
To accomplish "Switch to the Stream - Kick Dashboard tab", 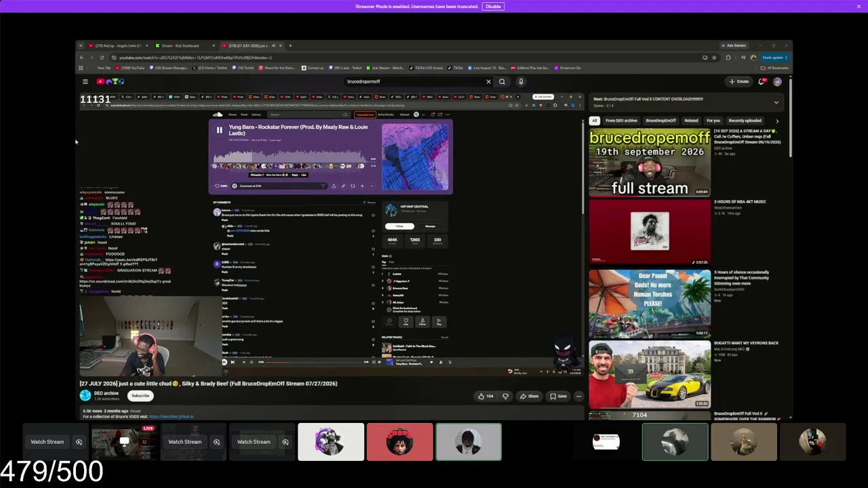I will tap(183, 45).
